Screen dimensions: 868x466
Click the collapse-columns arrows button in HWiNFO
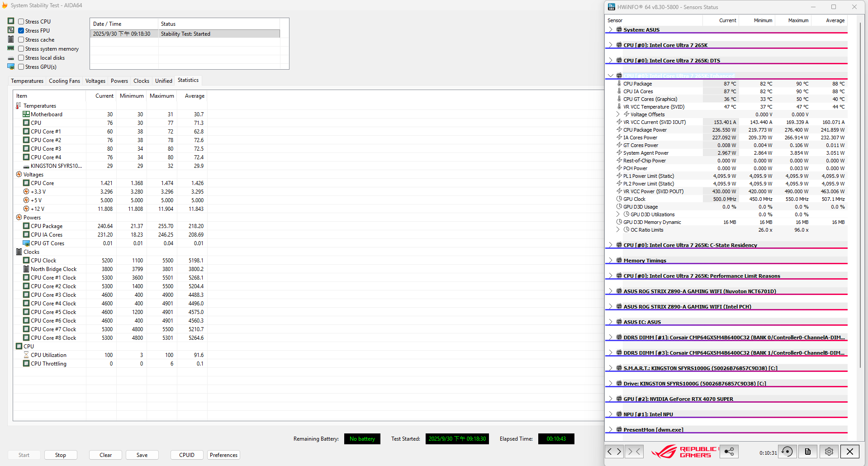click(634, 451)
